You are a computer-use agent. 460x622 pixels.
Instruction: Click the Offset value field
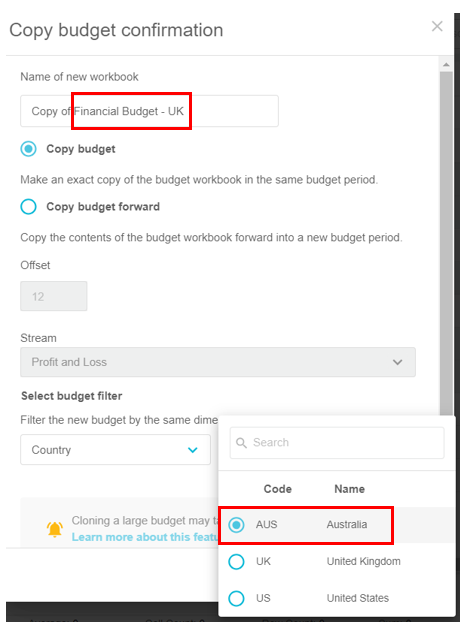pos(54,296)
